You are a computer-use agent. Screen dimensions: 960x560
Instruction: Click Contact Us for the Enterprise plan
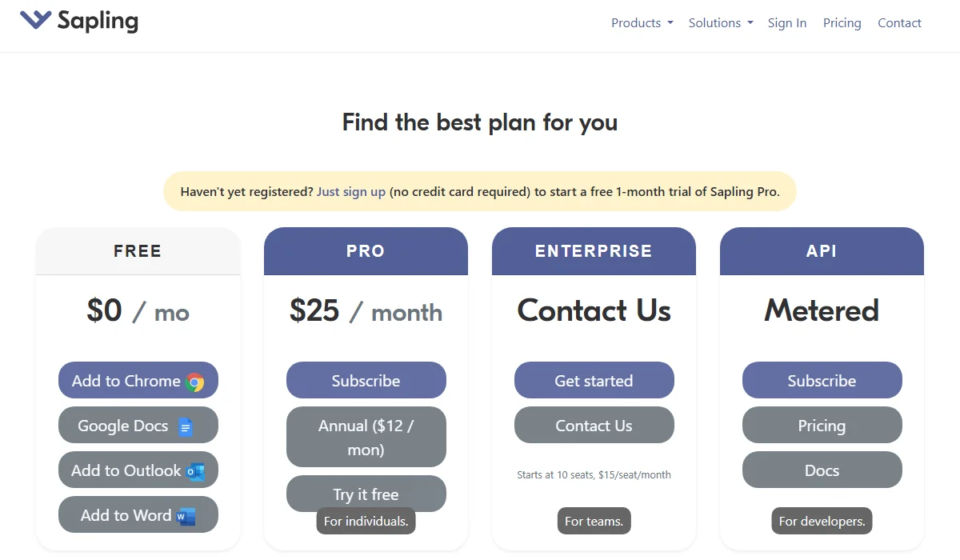(594, 425)
